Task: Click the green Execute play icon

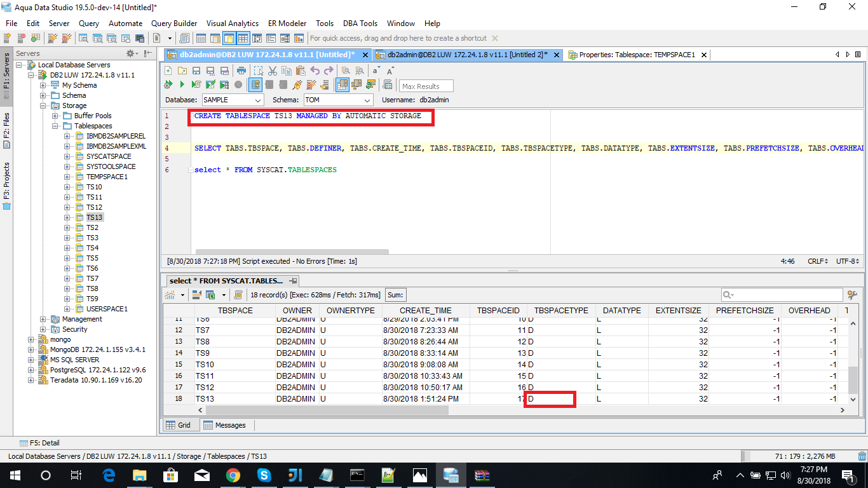Action: (182, 85)
